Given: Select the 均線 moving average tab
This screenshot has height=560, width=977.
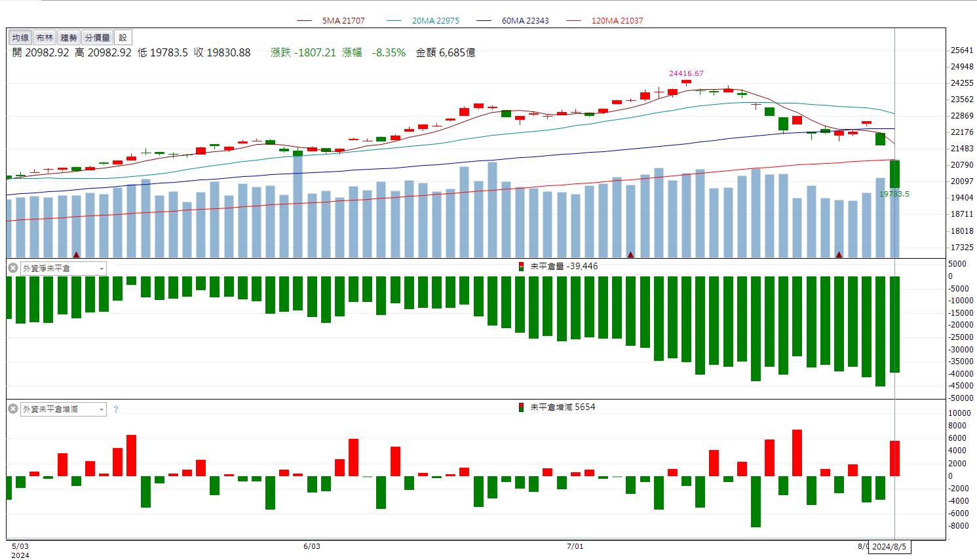Looking at the screenshot, I should coord(20,38).
